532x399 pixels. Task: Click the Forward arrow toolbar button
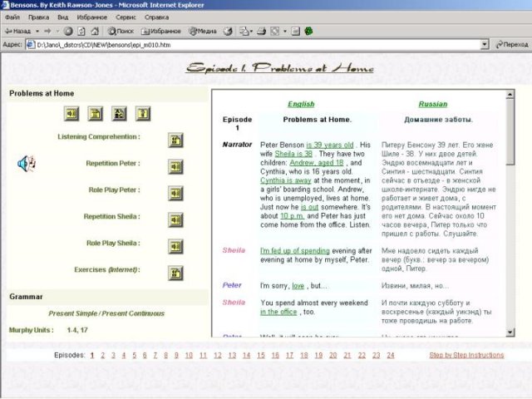point(47,32)
